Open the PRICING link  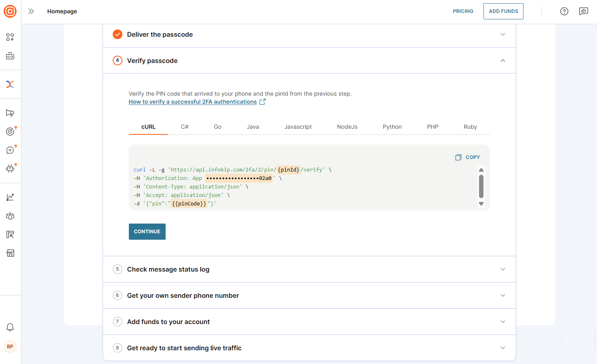(x=463, y=11)
